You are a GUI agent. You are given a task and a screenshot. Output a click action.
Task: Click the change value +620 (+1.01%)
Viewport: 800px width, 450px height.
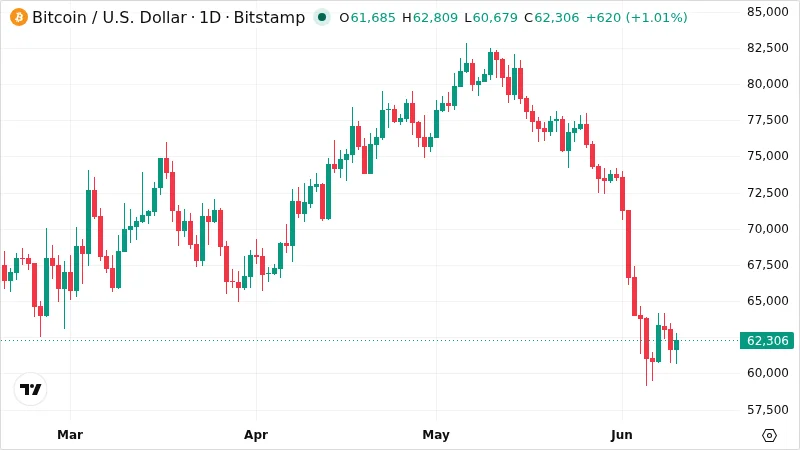click(637, 18)
